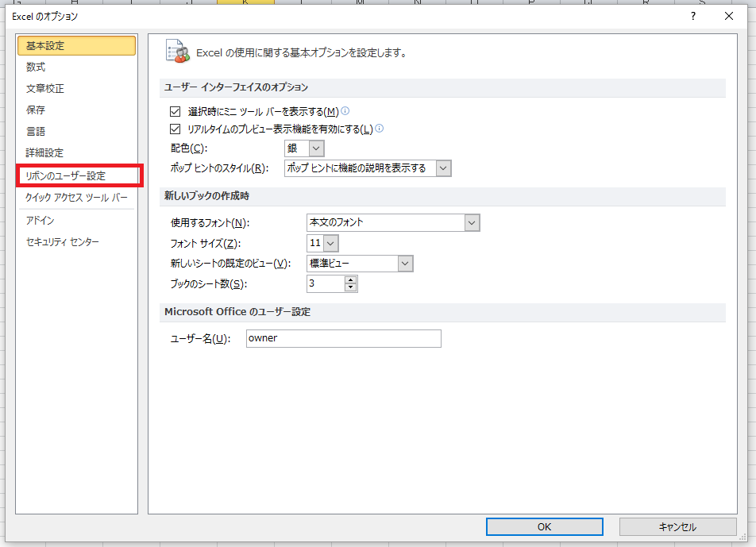Close the Excel のオプション dialog

click(729, 17)
